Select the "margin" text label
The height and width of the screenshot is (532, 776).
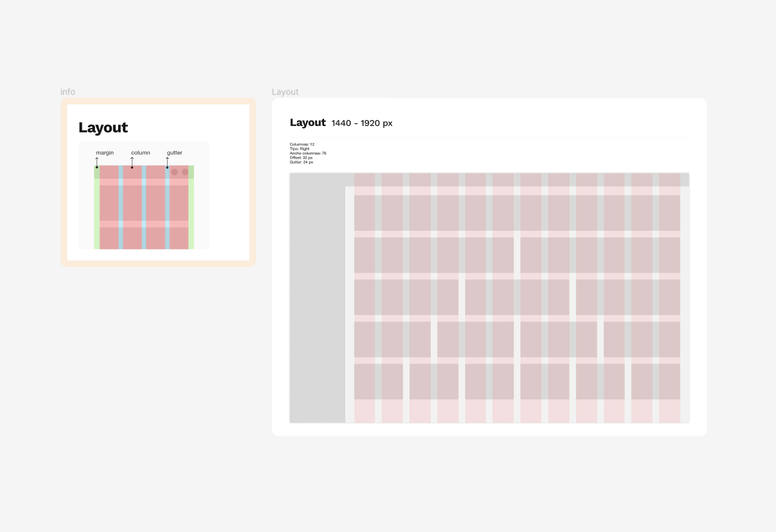[105, 153]
